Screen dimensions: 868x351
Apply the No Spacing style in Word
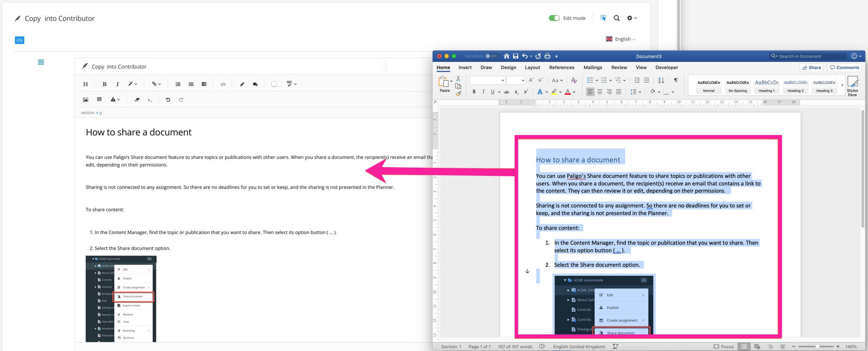[738, 86]
